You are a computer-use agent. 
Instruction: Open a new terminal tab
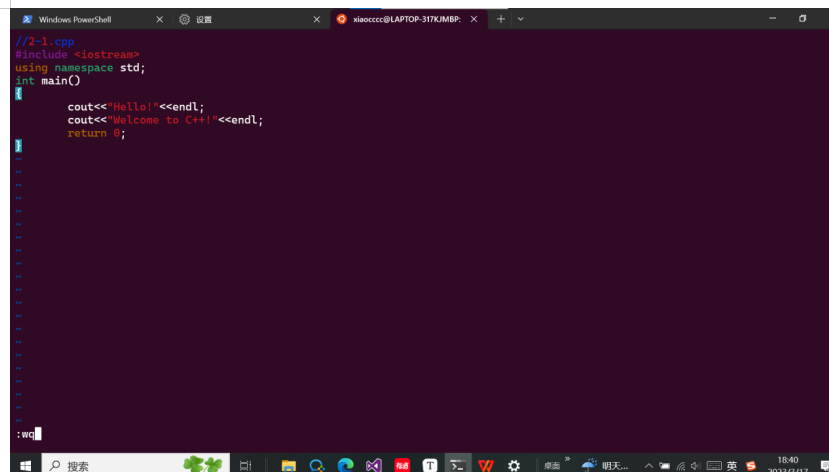[501, 20]
